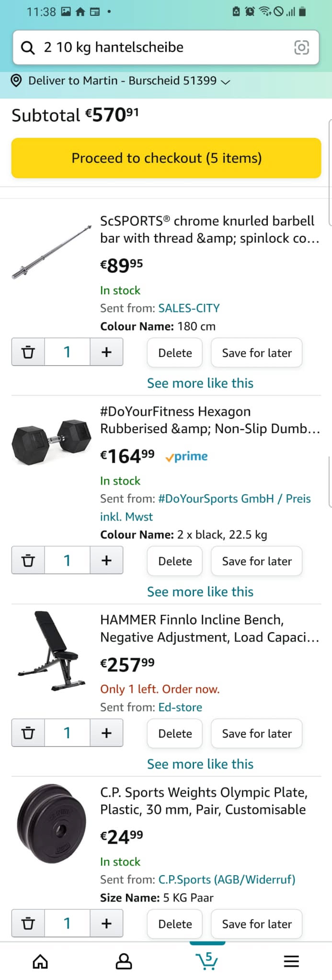Open the Home tab in bottom navigation
332x980 pixels.
pos(40,961)
